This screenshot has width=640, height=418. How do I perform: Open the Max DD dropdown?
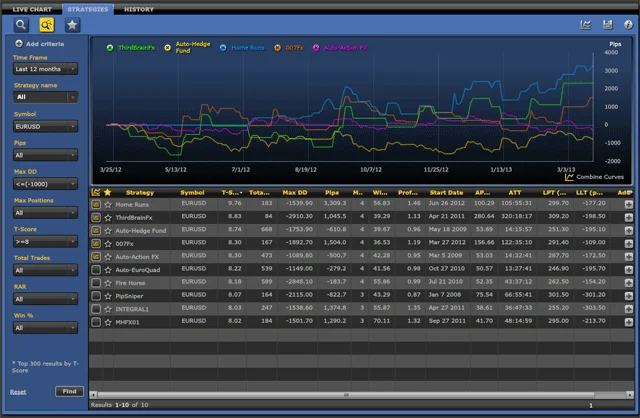point(45,184)
